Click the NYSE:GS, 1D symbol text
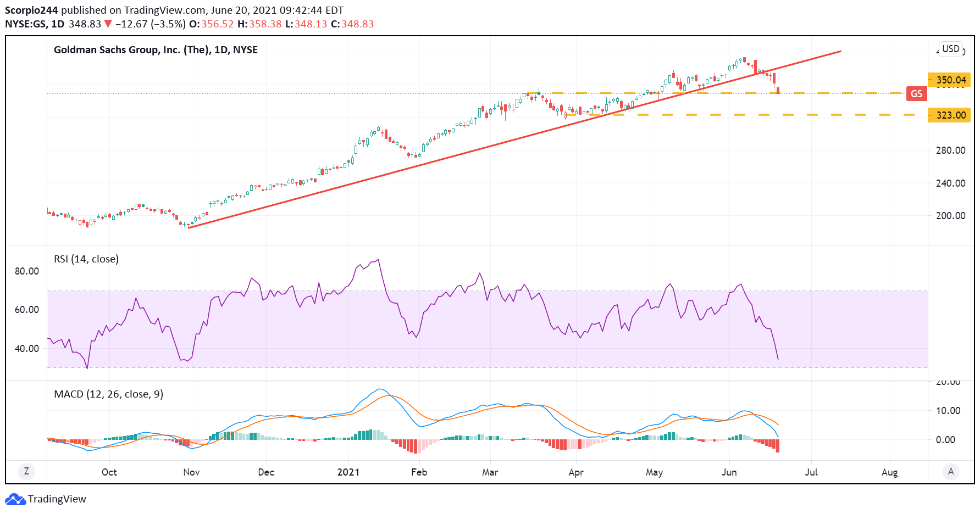Viewport: 980px width, 514px height. [35, 24]
